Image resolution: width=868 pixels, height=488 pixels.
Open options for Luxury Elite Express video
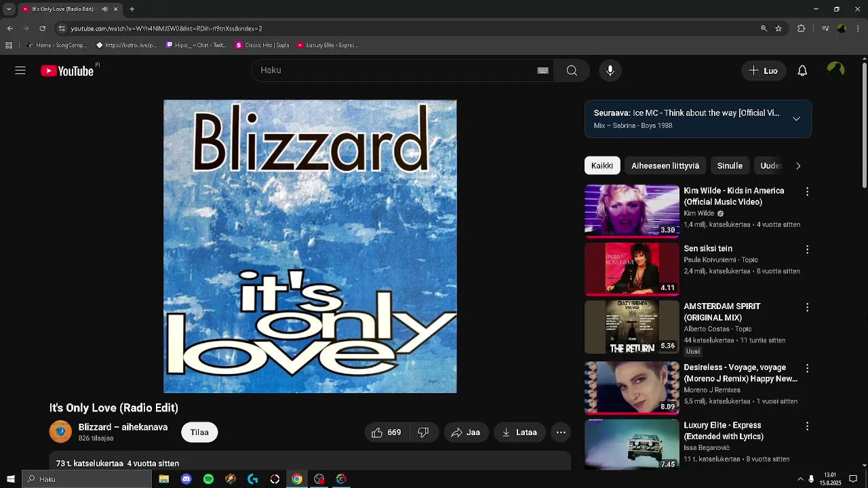(807, 426)
